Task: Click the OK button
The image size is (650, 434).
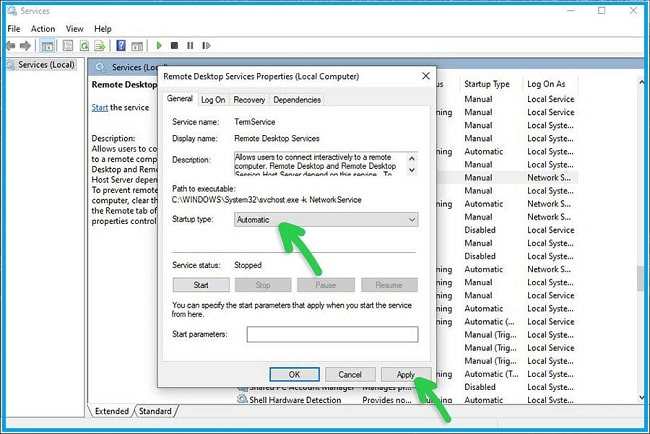Action: click(294, 375)
